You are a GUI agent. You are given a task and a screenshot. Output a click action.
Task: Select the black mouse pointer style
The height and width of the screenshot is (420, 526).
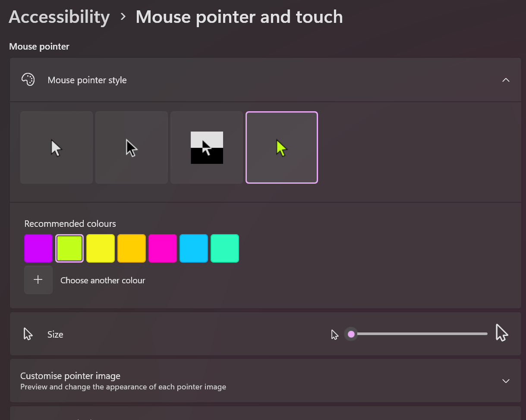coord(132,147)
